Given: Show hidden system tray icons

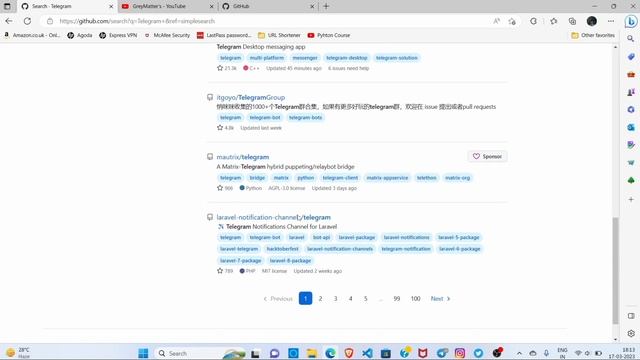Looking at the screenshot, I should click(x=519, y=353).
